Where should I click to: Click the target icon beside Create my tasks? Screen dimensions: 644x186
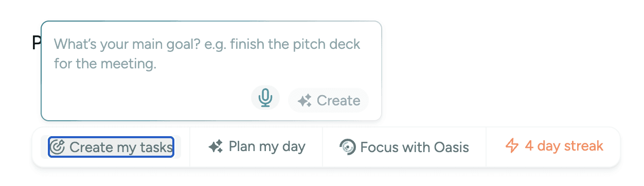[x=59, y=147]
